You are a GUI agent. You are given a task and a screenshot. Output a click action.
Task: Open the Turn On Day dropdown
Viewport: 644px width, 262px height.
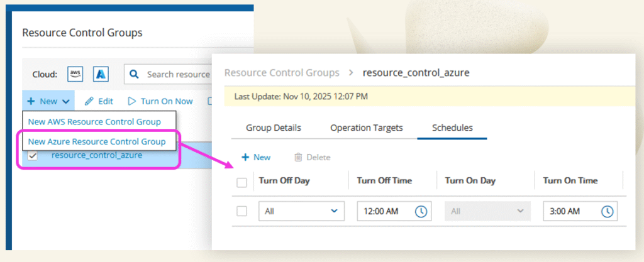484,212
